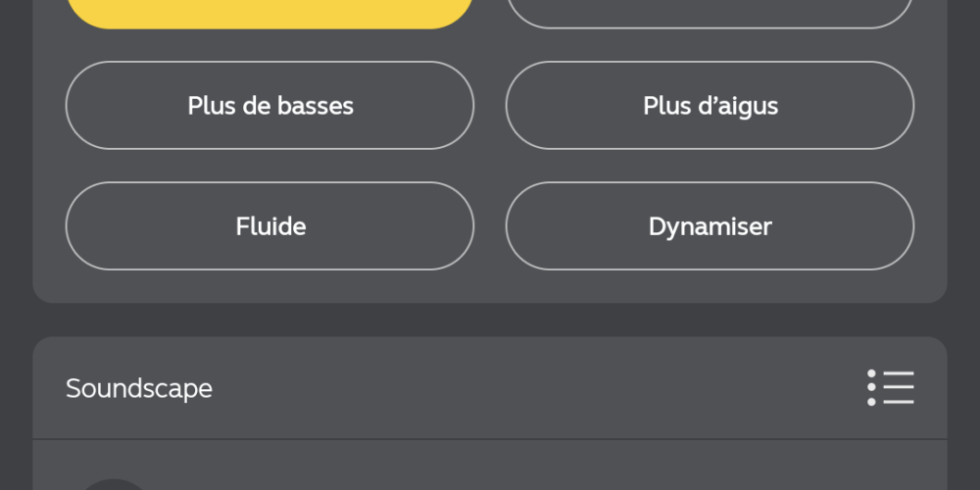This screenshot has width=980, height=490.
Task: Activate the Dynamiser preset
Action: [x=710, y=225]
